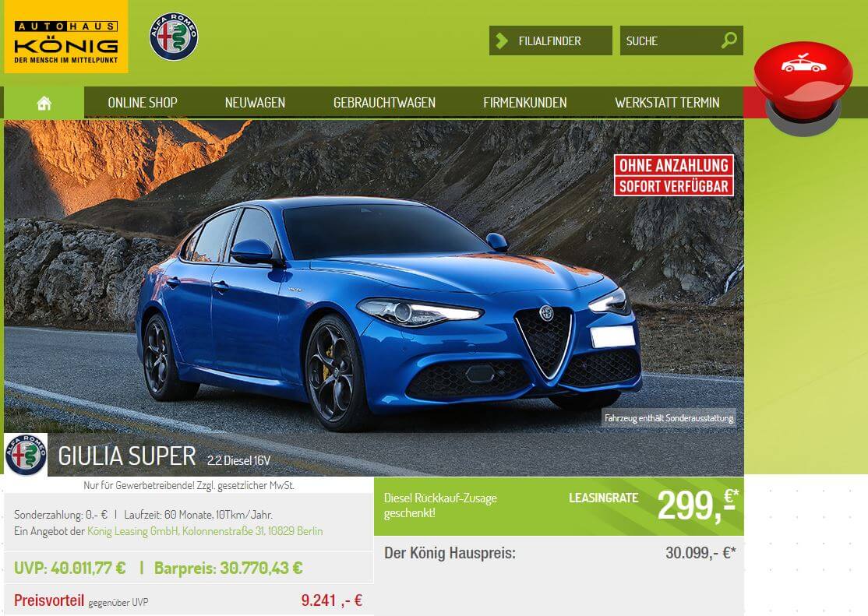Select Werkstatt Termin from the navigation
The height and width of the screenshot is (616, 868).
[x=667, y=103]
